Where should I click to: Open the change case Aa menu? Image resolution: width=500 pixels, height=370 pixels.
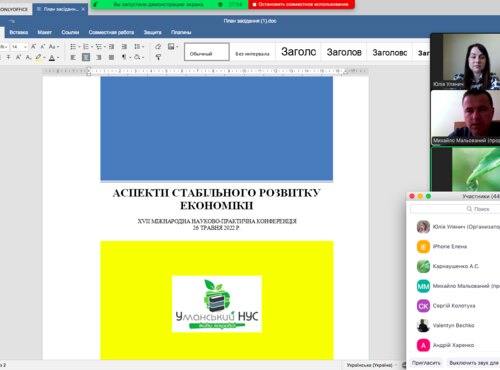(x=53, y=47)
